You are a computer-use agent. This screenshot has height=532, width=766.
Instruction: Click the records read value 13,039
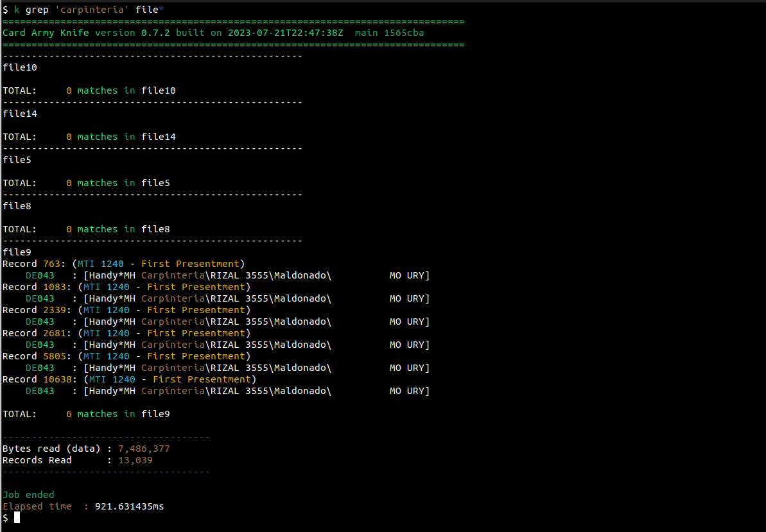[x=135, y=460]
